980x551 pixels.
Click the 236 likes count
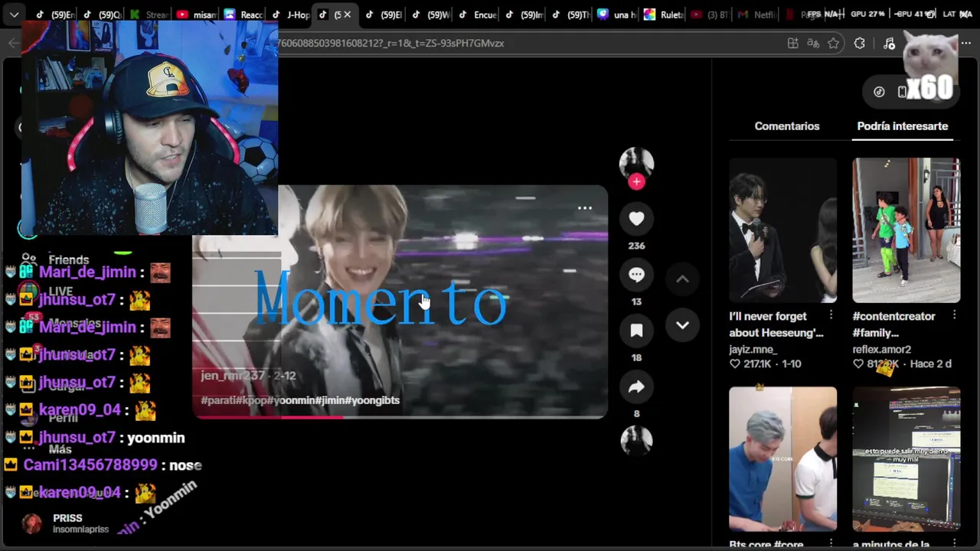point(636,246)
